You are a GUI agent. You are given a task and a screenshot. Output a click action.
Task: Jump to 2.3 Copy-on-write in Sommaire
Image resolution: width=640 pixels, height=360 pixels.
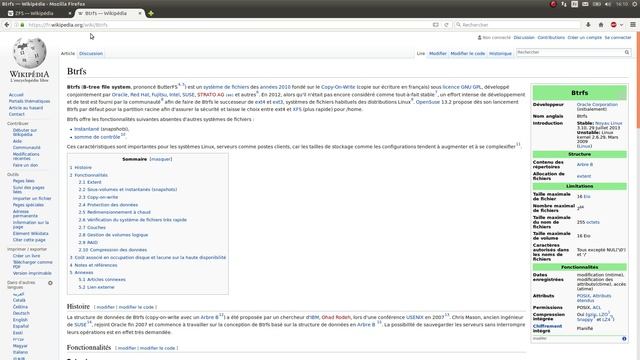coord(98,197)
